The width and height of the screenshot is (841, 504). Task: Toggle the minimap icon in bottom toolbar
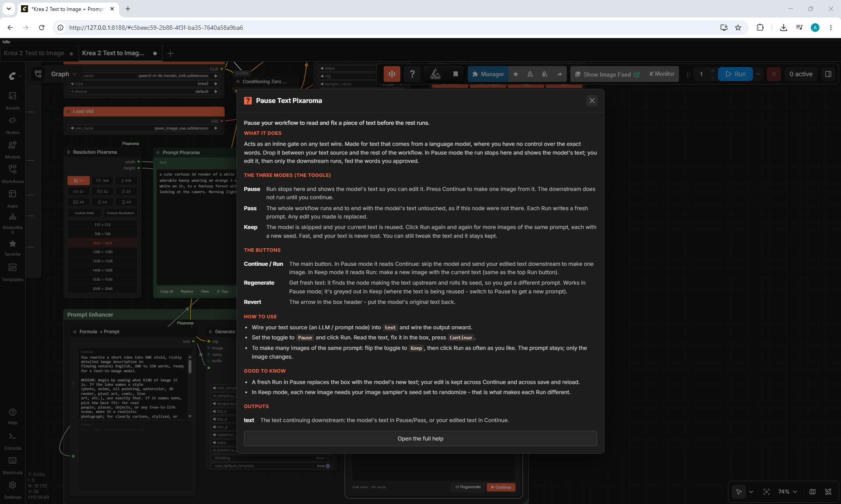(x=813, y=492)
